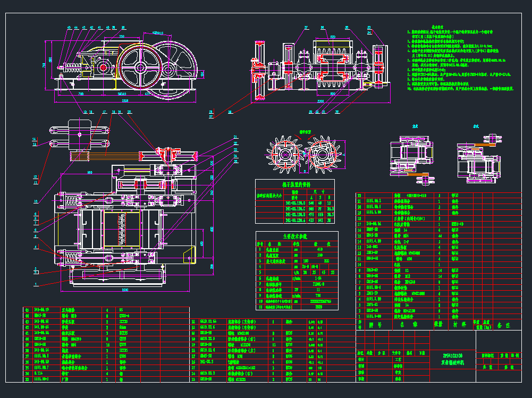
Task: Select part balloon number 45 at the top-left
Action: tap(69, 27)
